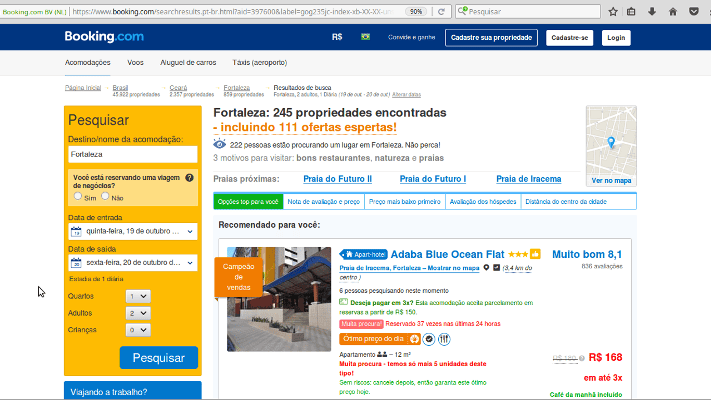Open the Pocket icon in browser toolbar
This screenshot has width=711, height=400.
tap(694, 12)
